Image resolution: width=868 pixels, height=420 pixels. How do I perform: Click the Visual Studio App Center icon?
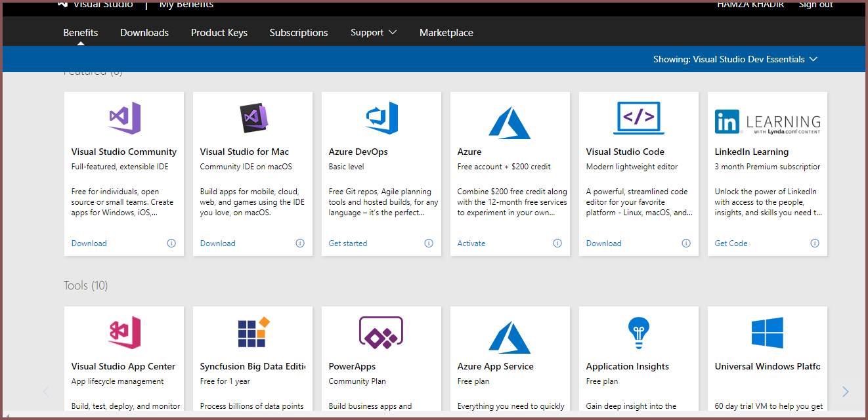point(124,333)
